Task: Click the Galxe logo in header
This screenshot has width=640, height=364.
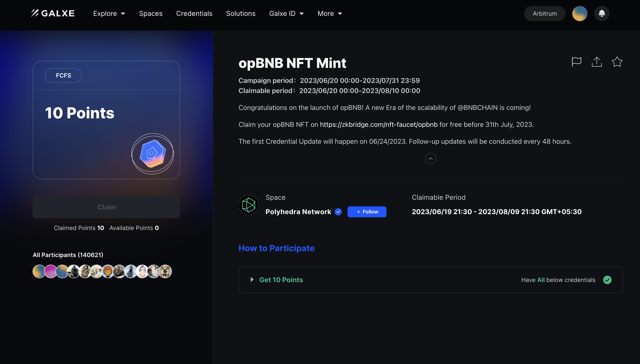Action: pos(52,14)
